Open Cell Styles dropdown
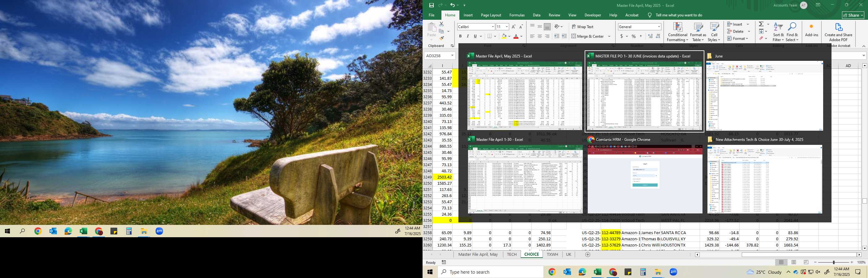This screenshot has height=278, width=868. pyautogui.click(x=714, y=32)
